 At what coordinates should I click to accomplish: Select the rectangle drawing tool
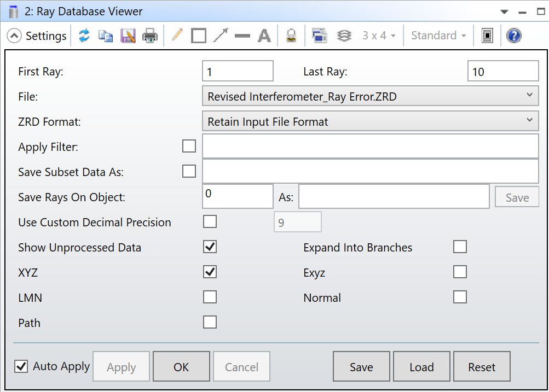pos(199,36)
